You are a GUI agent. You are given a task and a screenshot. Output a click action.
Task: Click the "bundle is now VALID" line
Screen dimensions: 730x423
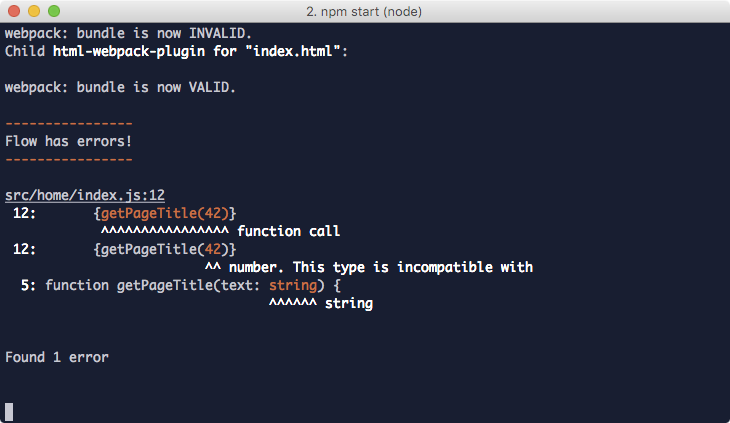120,87
